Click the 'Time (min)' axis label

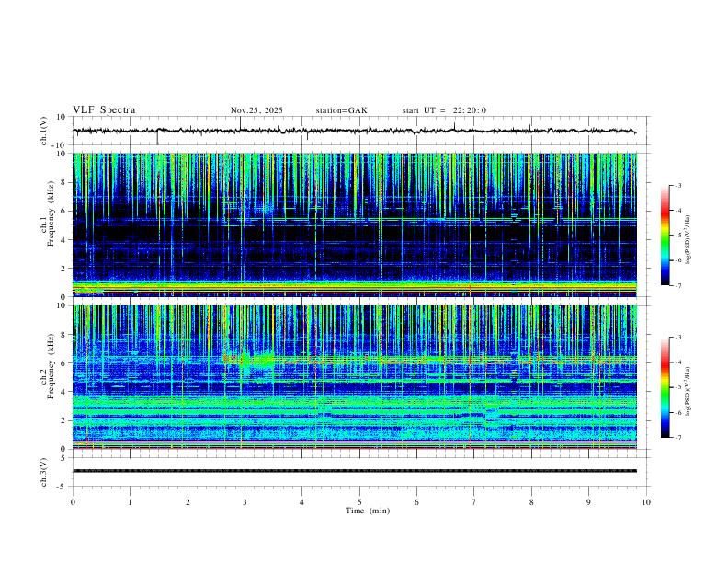[x=368, y=511]
